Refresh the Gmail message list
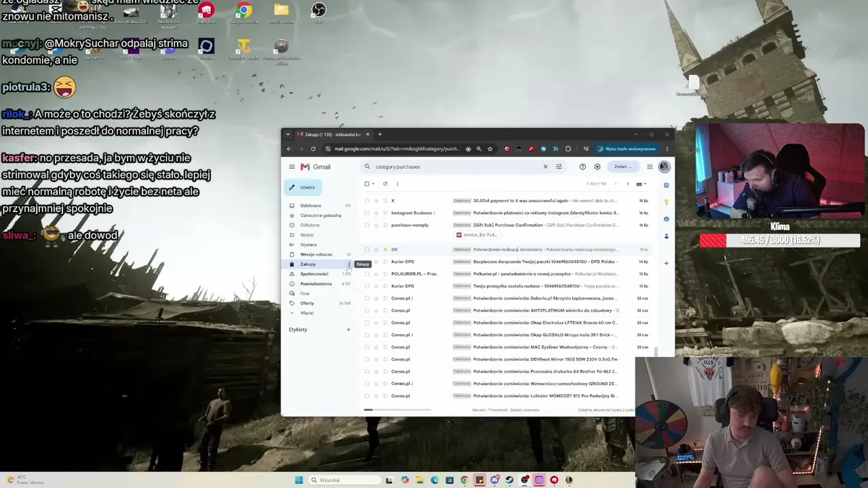This screenshot has width=868, height=488. pyautogui.click(x=385, y=184)
